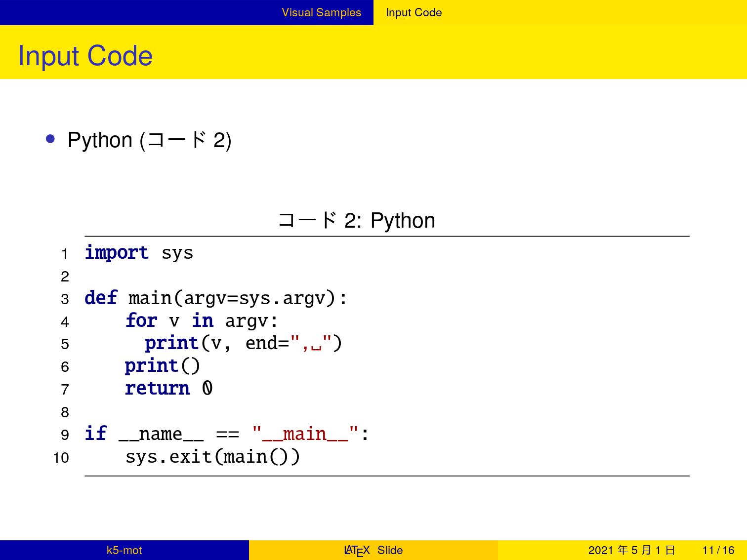Viewport: 747px width, 560px height.
Task: Open the Visual Samples section link
Action: (321, 12)
